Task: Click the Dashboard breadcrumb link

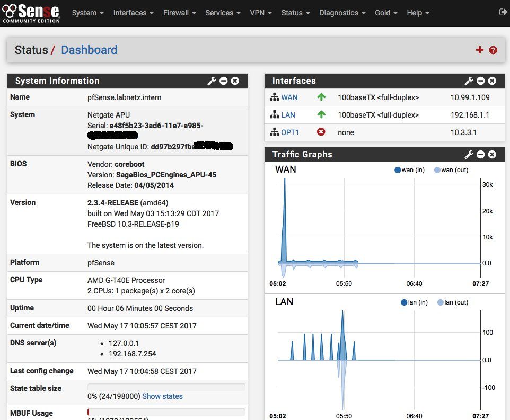Action: click(89, 50)
